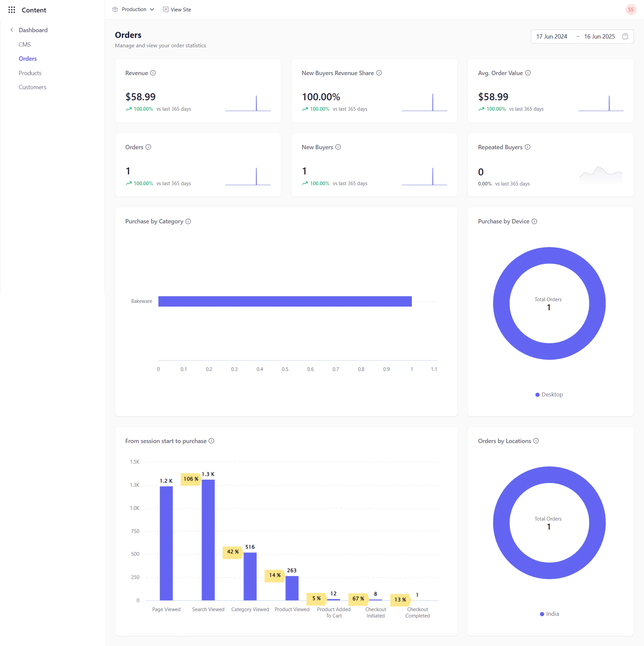Open the SS user avatar menu
This screenshot has height=646, width=644.
(631, 9)
